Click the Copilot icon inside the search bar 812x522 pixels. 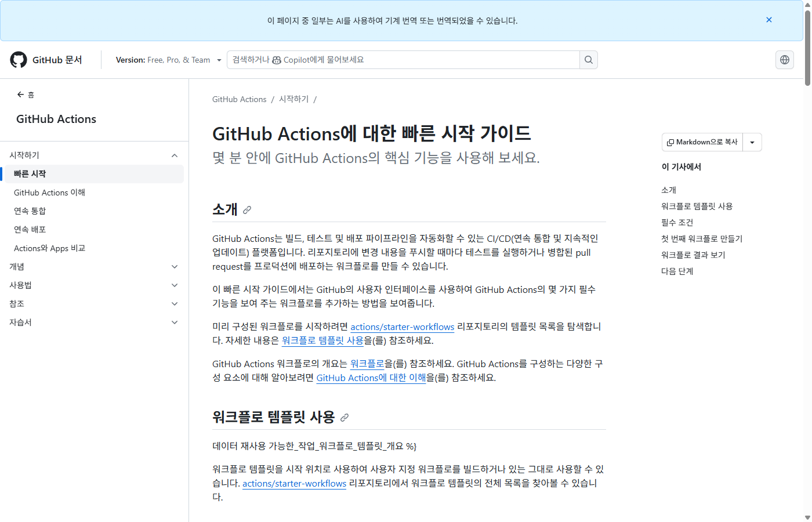click(277, 59)
